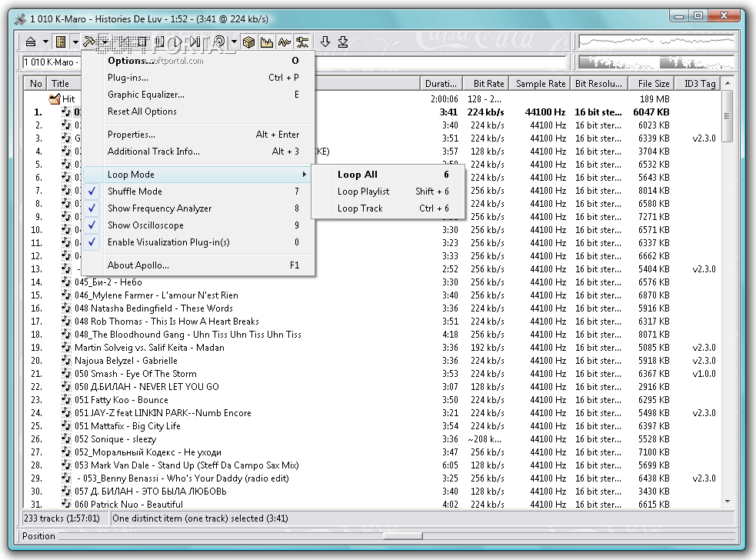The width and height of the screenshot is (756, 560).
Task: Click the playlist vertical scrollbar thumb
Action: pyautogui.click(x=727, y=115)
